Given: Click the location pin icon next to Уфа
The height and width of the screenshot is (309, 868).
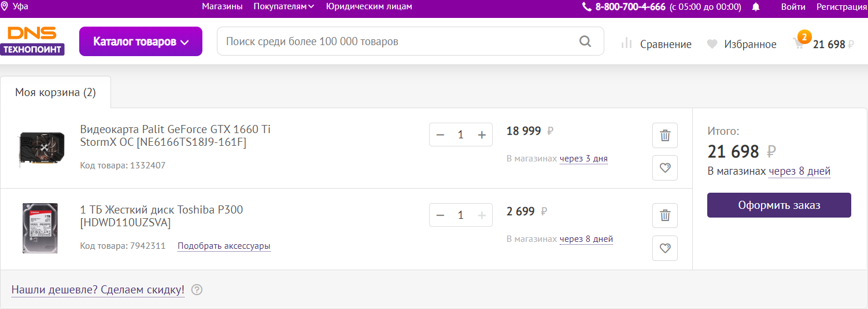Looking at the screenshot, I should pyautogui.click(x=5, y=6).
